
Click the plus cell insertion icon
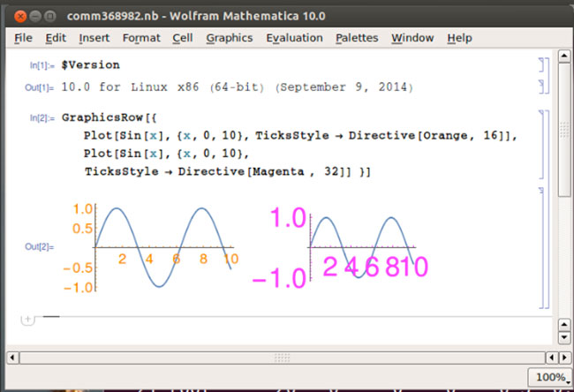(x=26, y=319)
